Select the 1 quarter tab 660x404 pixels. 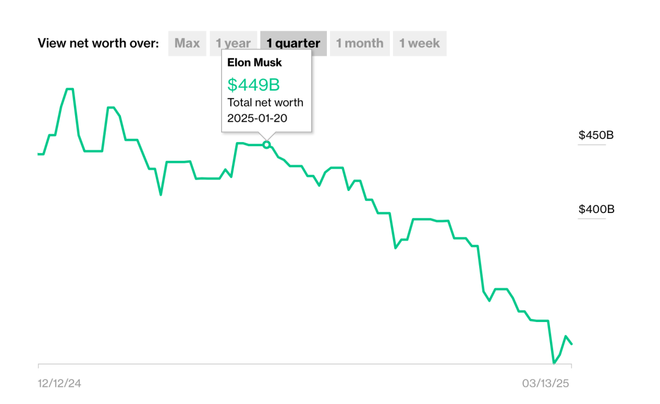(293, 43)
